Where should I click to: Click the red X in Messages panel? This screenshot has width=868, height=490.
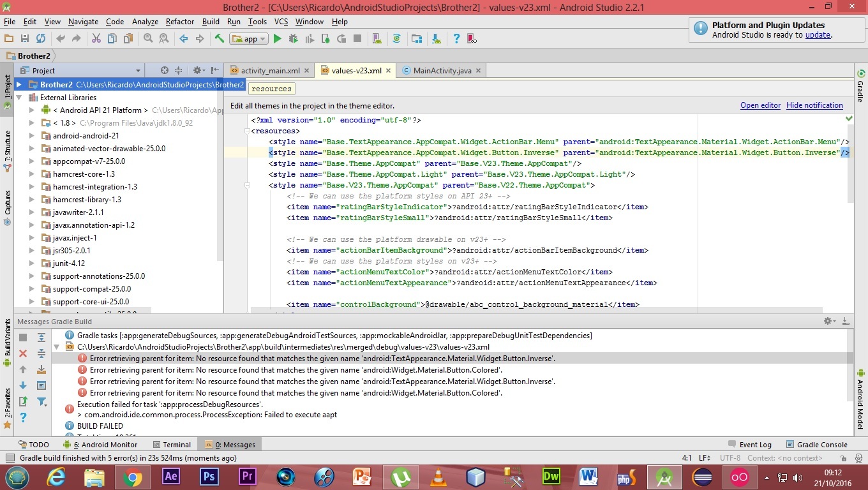pyautogui.click(x=23, y=353)
